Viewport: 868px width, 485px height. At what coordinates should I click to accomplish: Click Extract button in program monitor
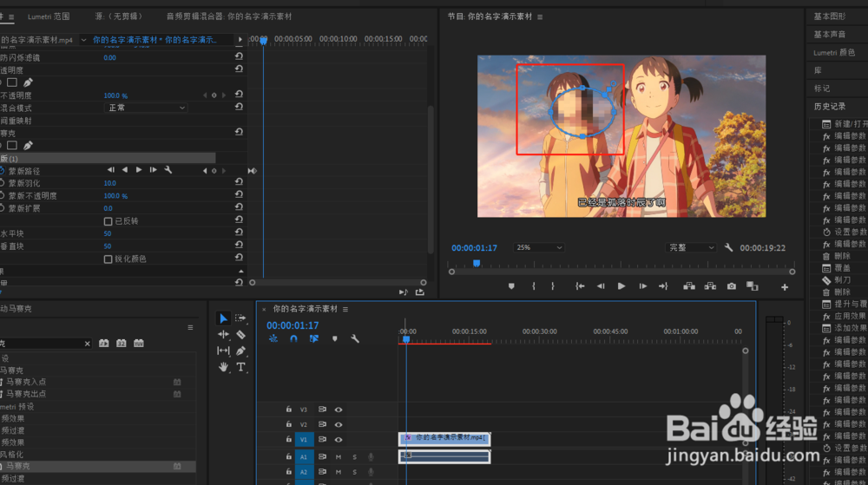tap(710, 286)
